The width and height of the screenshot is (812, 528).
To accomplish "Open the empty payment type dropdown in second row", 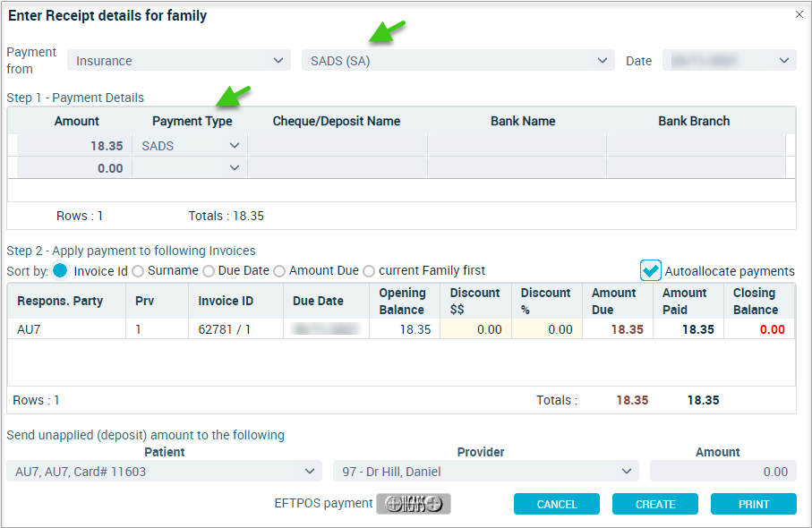I will 190,168.
